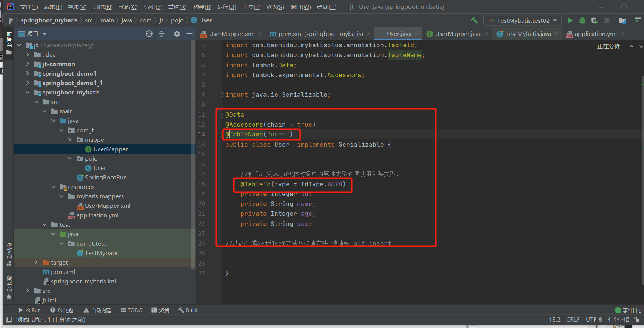The width and height of the screenshot is (644, 328).
Task: Click inspection widget up arrow in editor
Action: pyautogui.click(x=632, y=46)
